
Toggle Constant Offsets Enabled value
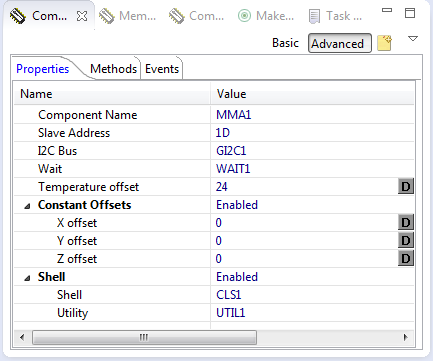pyautogui.click(x=237, y=205)
